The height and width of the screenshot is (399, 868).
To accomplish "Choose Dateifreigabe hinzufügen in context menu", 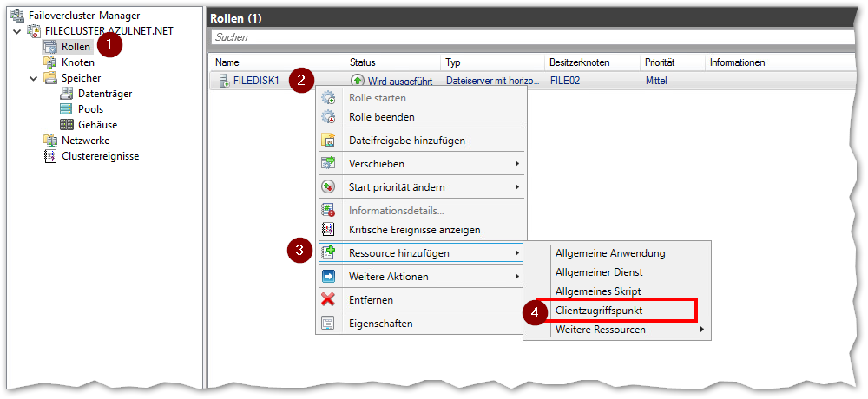I will click(x=406, y=141).
